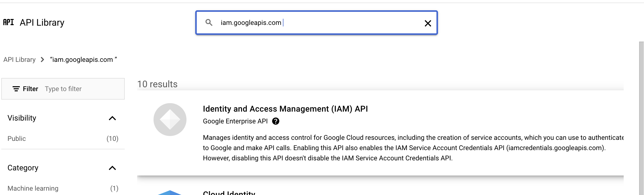Click the Filter lines icon
This screenshot has width=644, height=195.
coord(16,89)
